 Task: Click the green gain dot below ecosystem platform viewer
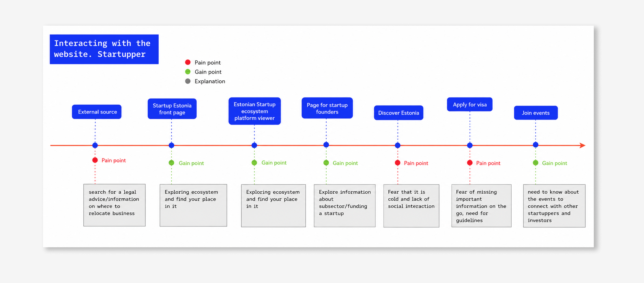point(254,163)
